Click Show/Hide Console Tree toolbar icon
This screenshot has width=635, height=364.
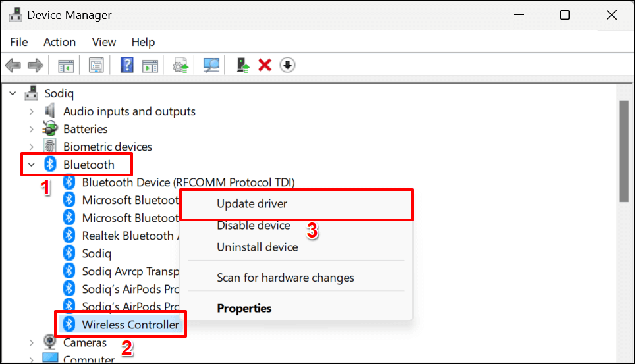(66, 65)
